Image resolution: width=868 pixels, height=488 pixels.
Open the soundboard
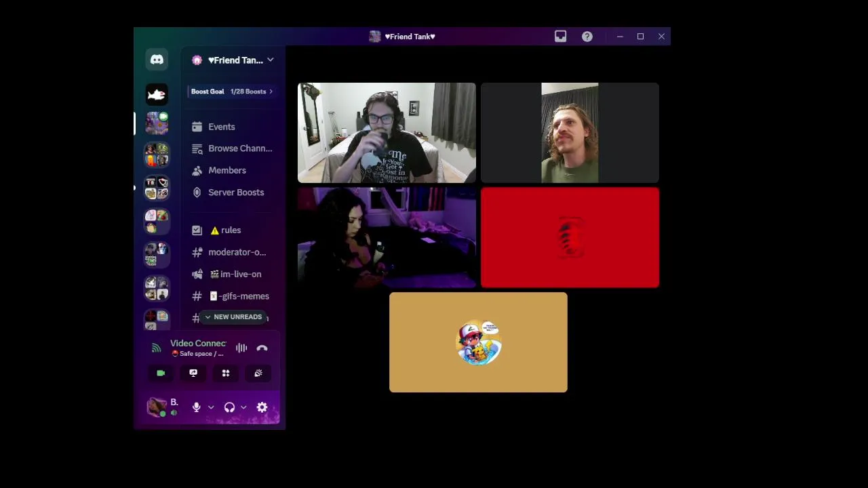[x=258, y=373]
